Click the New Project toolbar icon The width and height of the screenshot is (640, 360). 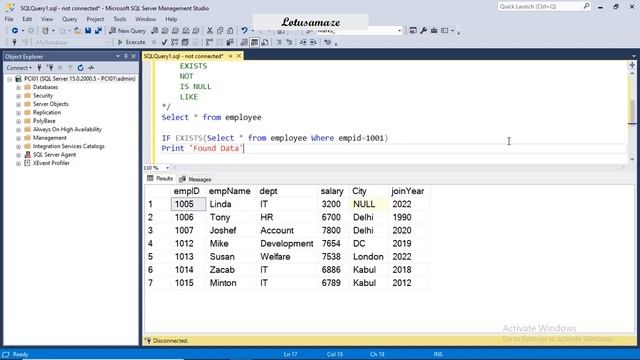[x=45, y=31]
